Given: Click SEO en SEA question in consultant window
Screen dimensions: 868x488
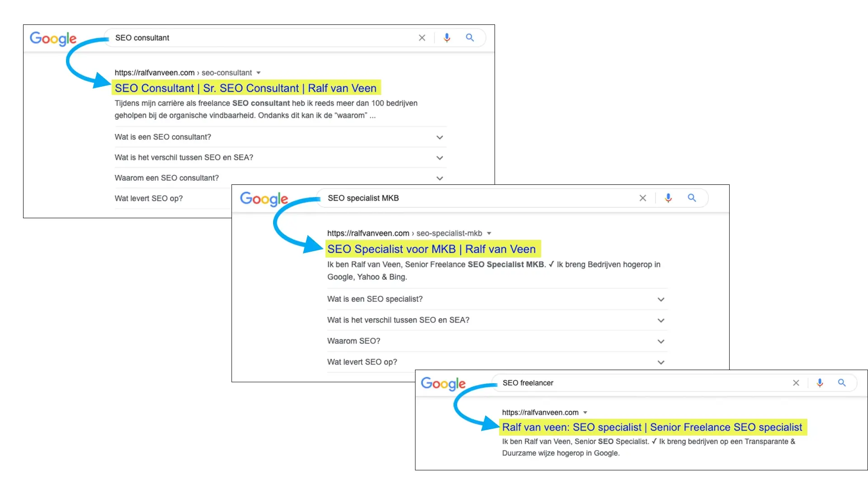Looking at the screenshot, I should coord(184,157).
